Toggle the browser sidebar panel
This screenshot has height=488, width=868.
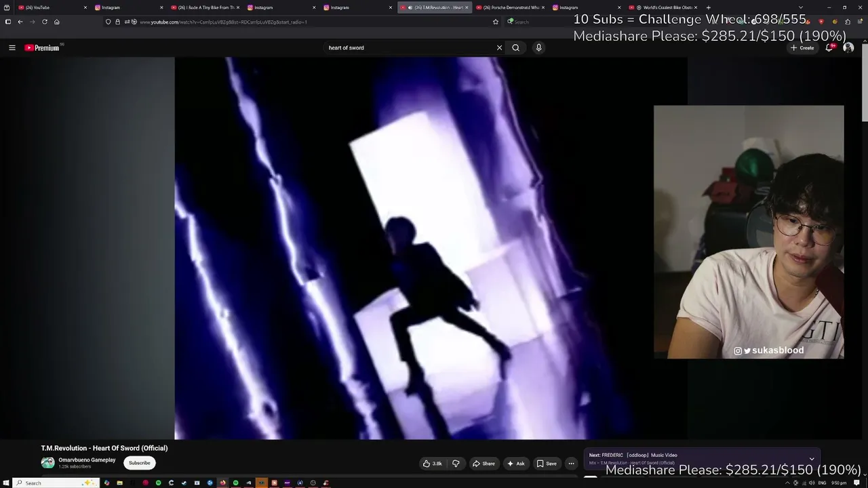(x=7, y=22)
